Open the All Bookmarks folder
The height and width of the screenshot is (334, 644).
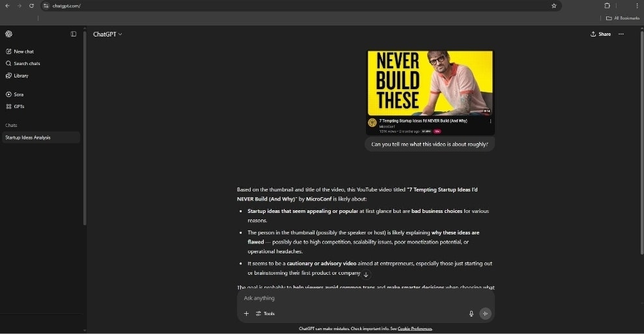coord(623,18)
